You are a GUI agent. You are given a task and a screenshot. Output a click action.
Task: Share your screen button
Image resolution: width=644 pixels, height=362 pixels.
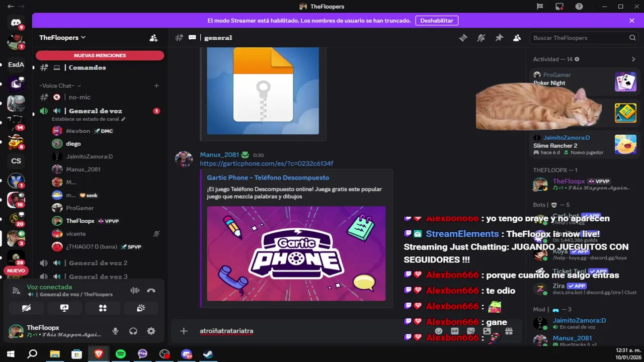[x=64, y=308]
